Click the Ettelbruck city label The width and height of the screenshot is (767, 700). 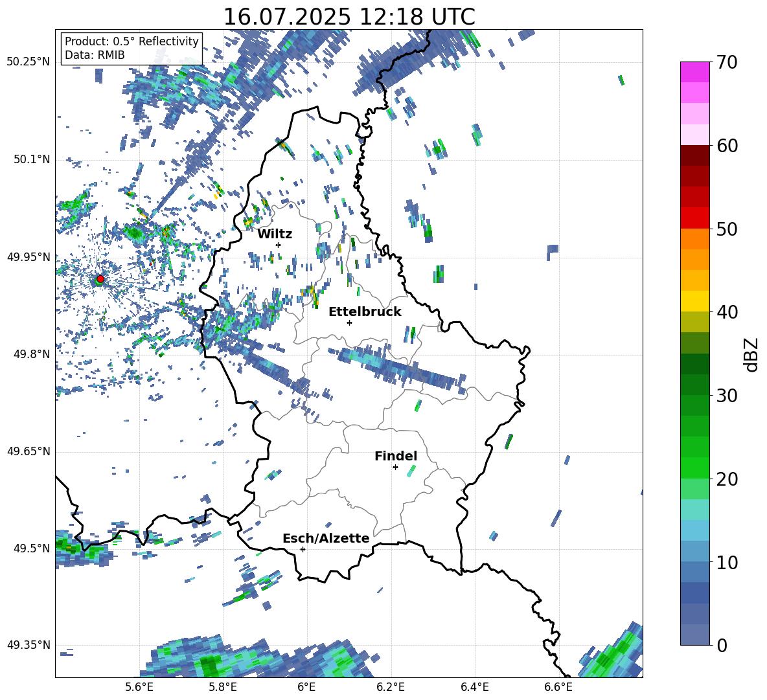point(365,312)
